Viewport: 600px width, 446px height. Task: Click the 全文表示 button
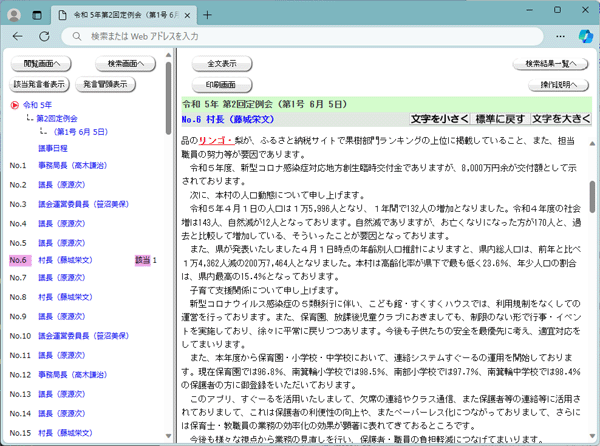[x=222, y=63]
